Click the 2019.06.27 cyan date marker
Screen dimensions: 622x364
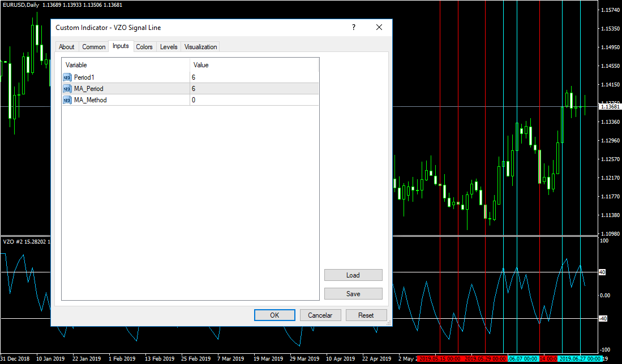click(580, 359)
